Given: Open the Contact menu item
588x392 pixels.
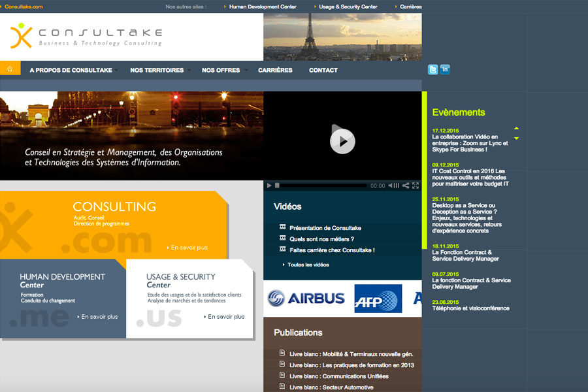Looking at the screenshot, I should pos(323,70).
